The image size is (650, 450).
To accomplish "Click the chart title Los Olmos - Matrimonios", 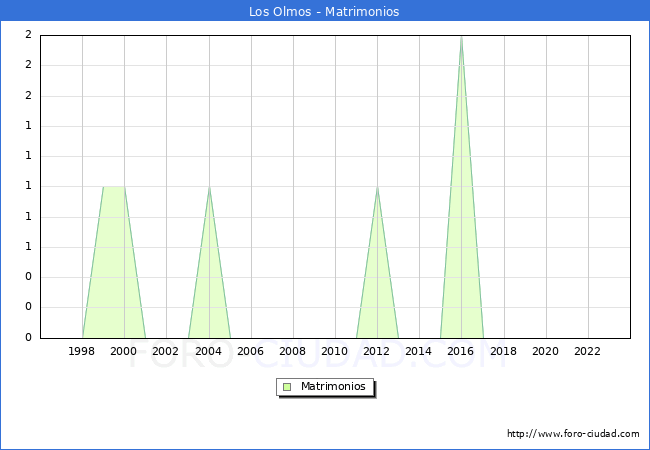I will 324,12.
